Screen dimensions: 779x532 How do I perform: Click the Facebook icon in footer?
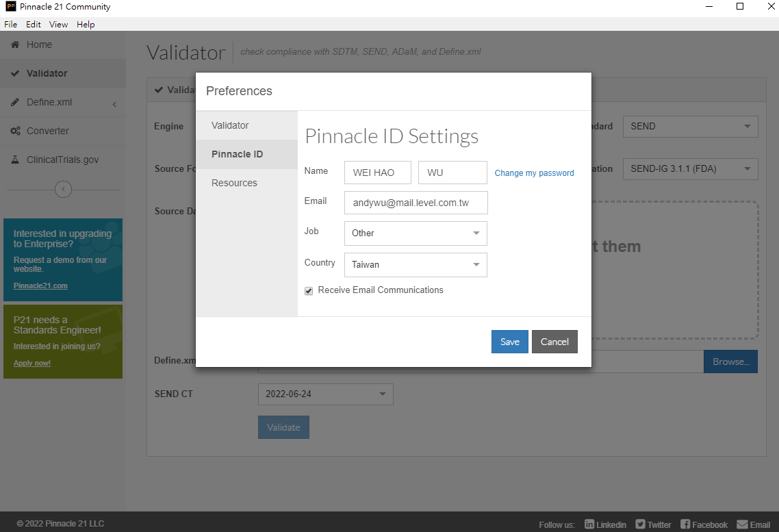click(x=685, y=524)
